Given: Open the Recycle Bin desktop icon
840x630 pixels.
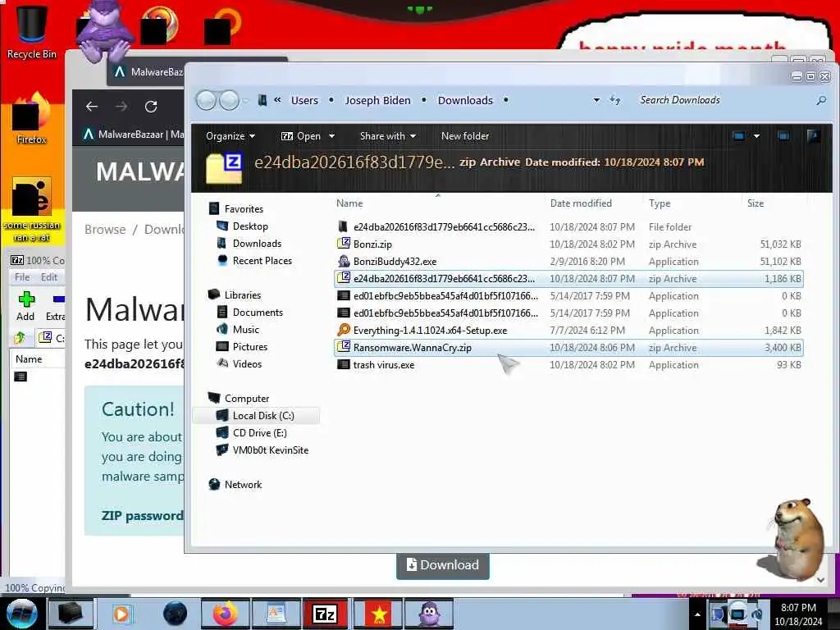Looking at the screenshot, I should click(31, 31).
